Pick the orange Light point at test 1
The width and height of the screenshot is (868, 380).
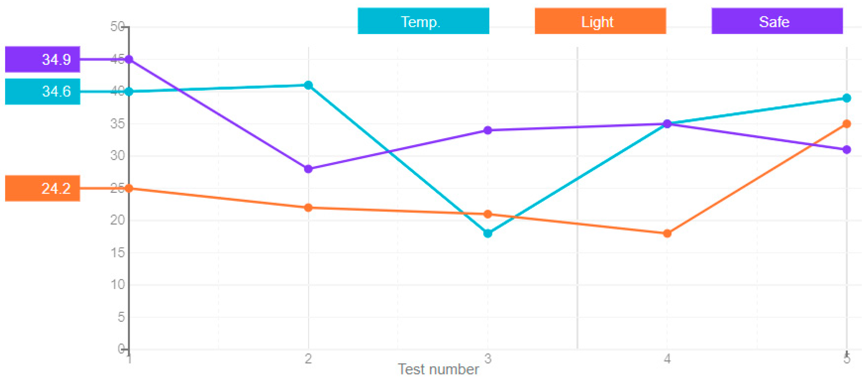pyautogui.click(x=129, y=188)
